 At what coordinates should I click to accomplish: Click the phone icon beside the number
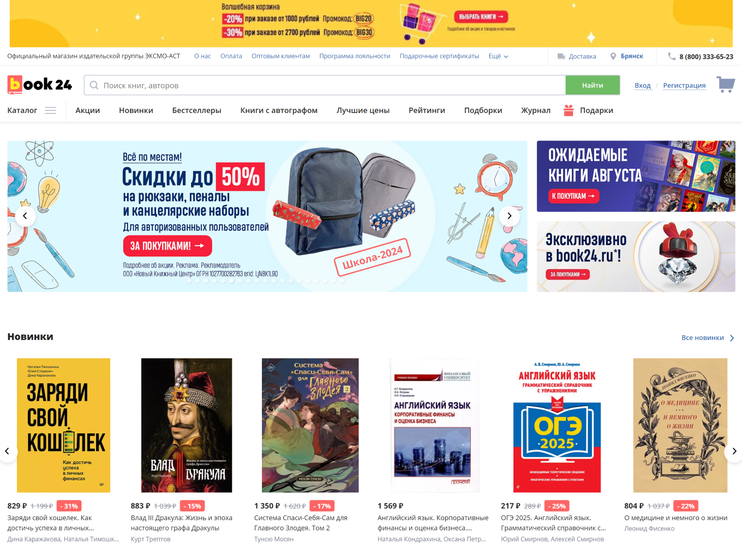pyautogui.click(x=672, y=56)
